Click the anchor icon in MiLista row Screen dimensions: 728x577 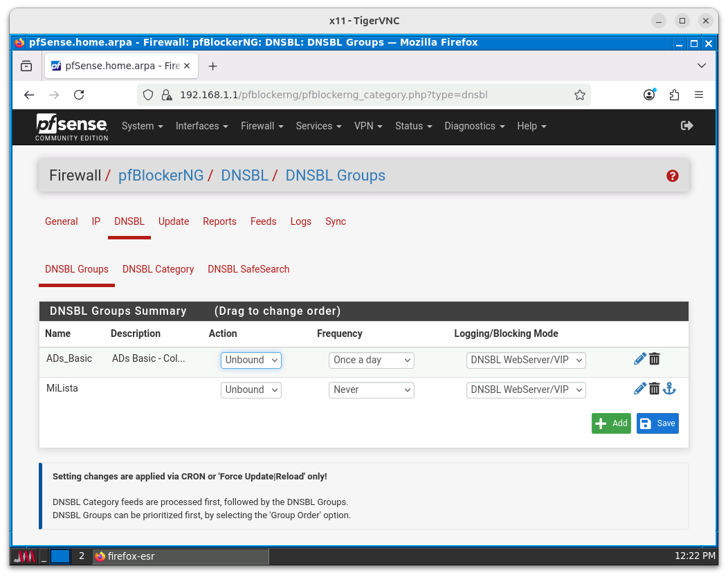tap(669, 389)
